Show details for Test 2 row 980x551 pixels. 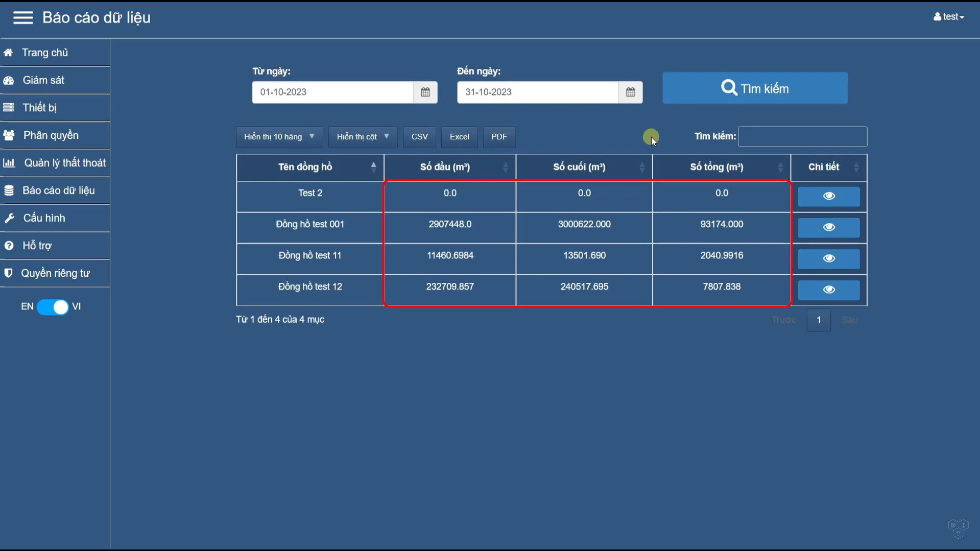click(828, 196)
